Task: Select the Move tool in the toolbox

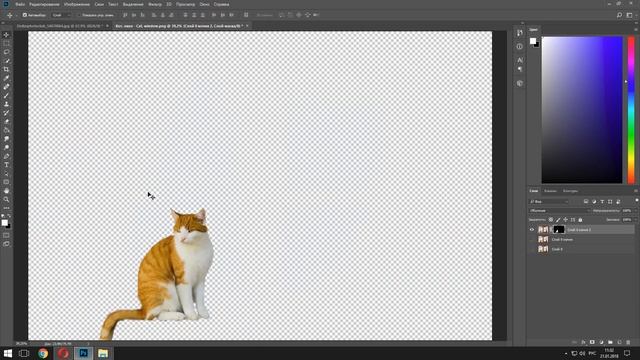Action: point(6,35)
